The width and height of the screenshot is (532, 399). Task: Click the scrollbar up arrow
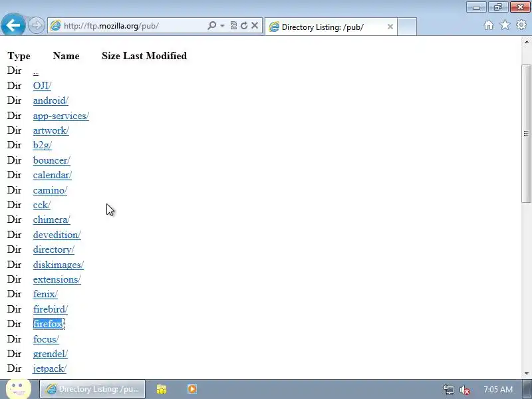526,42
